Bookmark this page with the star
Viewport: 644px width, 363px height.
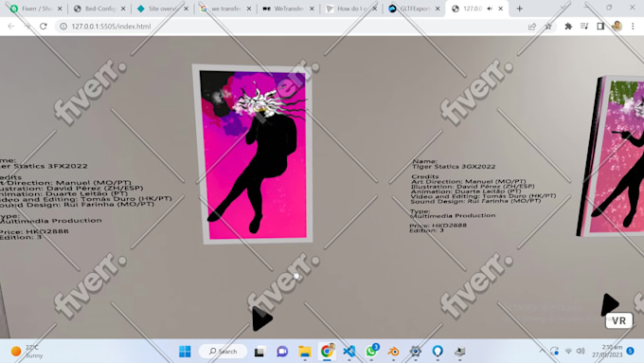[548, 27]
